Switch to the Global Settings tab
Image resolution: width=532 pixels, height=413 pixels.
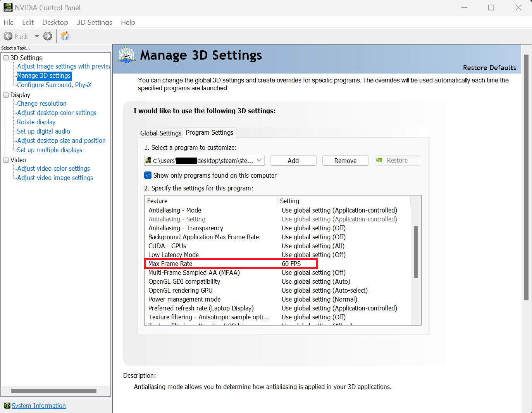(161, 133)
